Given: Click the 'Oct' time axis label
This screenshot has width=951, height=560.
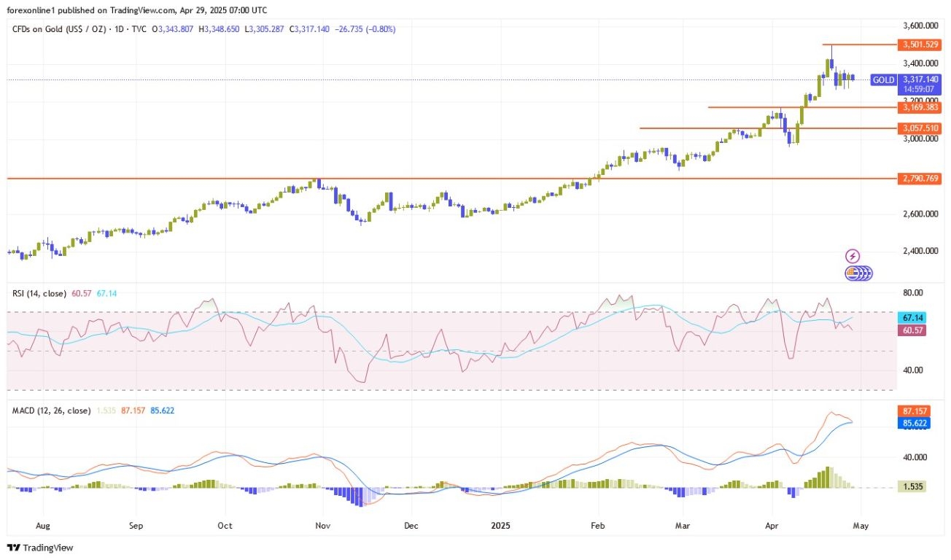Looking at the screenshot, I should [x=225, y=525].
